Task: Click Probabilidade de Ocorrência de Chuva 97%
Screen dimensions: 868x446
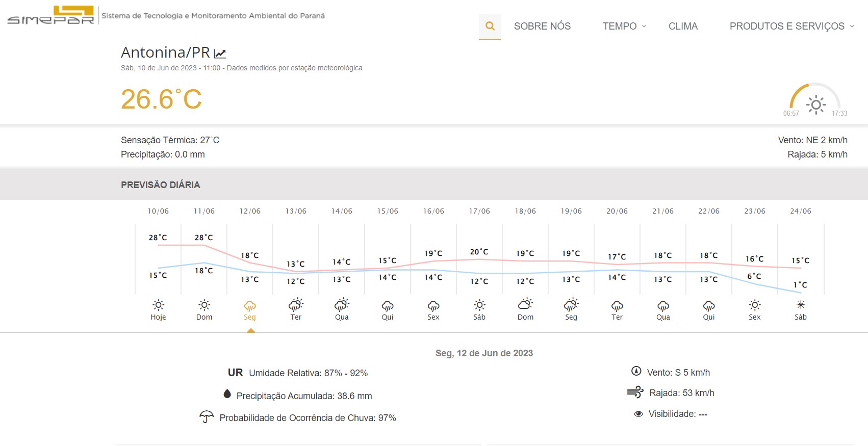Action: click(x=308, y=418)
